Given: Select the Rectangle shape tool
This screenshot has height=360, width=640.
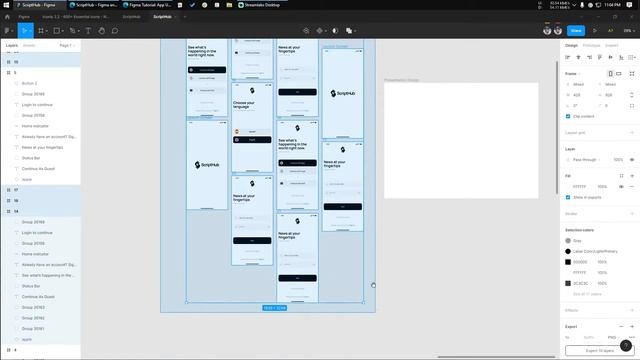Looking at the screenshot, I should point(57,31).
